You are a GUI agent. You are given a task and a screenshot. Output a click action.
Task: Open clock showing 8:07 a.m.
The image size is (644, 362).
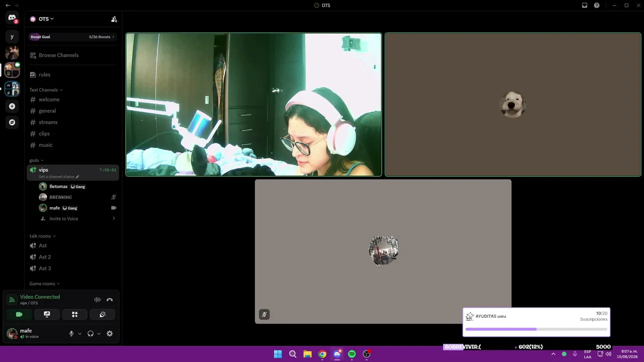(x=627, y=354)
